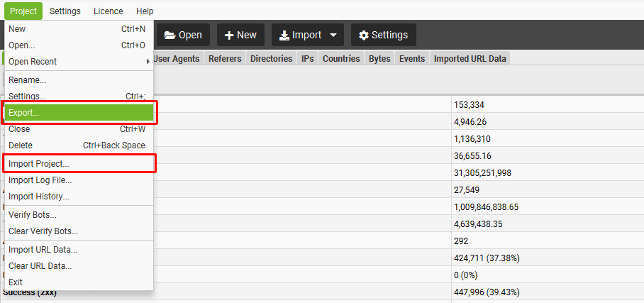Viewport: 644px width, 303px height.
Task: Select the value 4,639,438.35
Action: tap(479, 224)
